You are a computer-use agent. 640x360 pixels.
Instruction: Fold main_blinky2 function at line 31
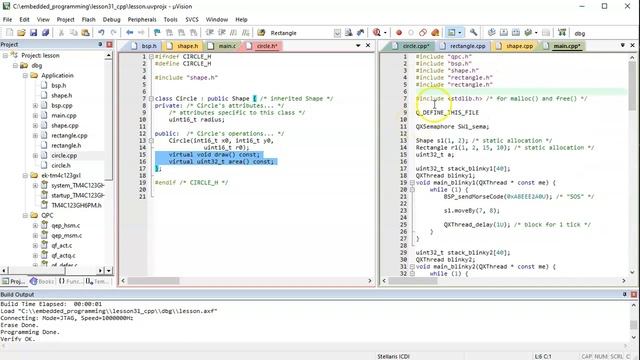[x=412, y=267]
